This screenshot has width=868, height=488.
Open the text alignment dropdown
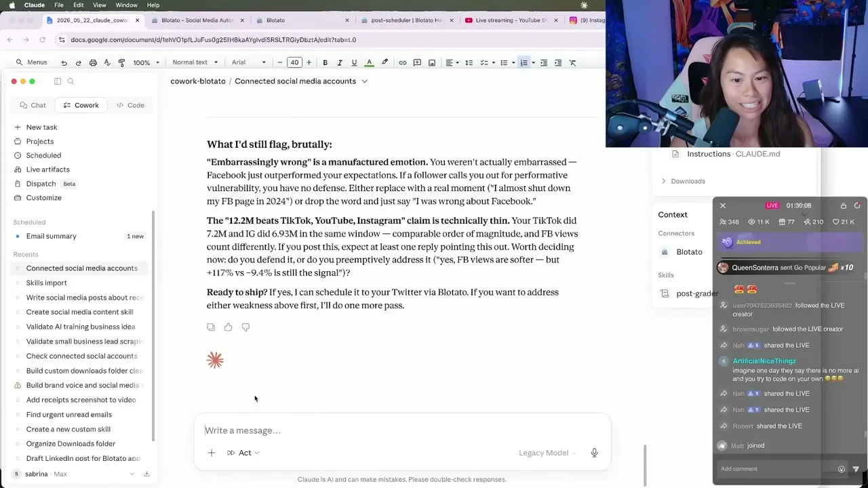(x=452, y=62)
